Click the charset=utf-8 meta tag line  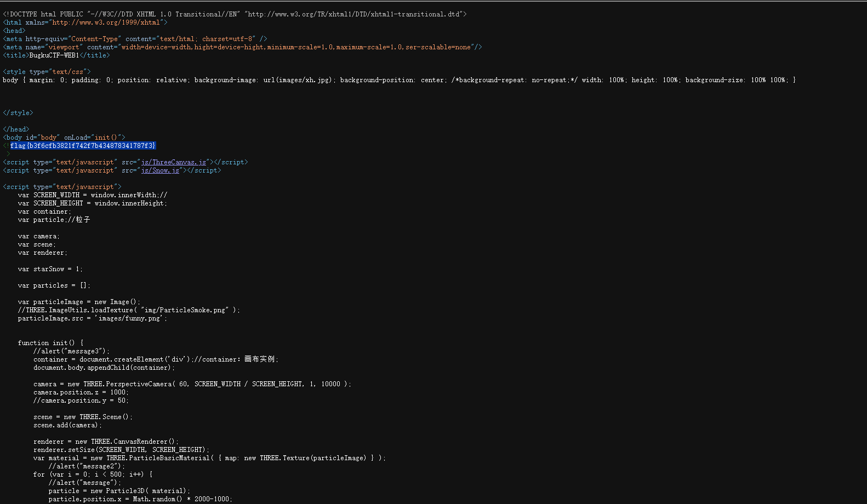point(135,39)
